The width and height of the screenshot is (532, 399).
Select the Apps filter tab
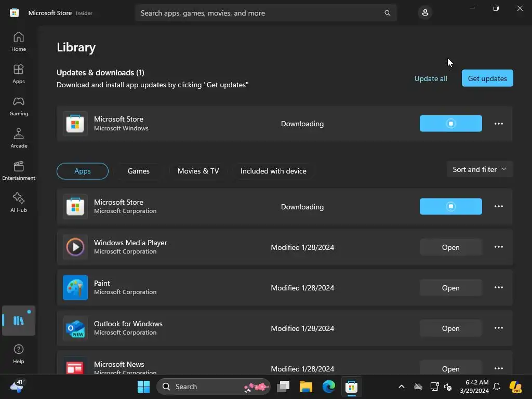click(x=83, y=171)
